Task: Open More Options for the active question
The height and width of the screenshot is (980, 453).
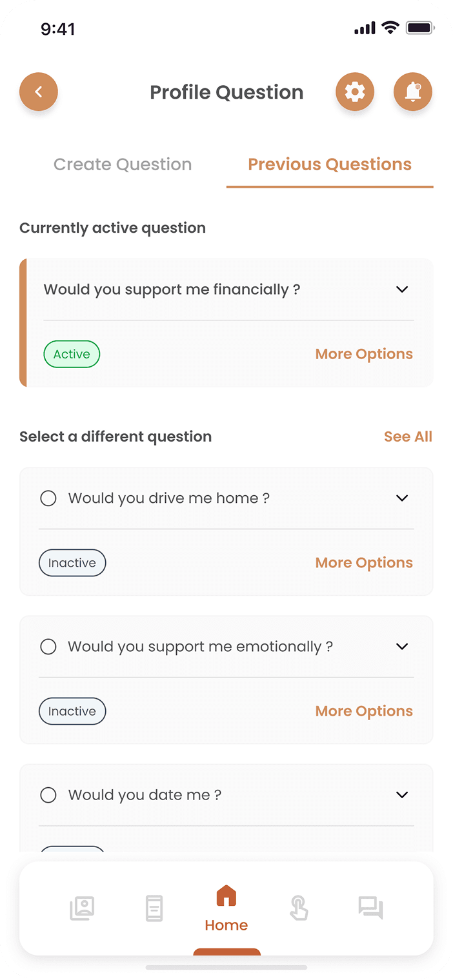Action: (364, 353)
